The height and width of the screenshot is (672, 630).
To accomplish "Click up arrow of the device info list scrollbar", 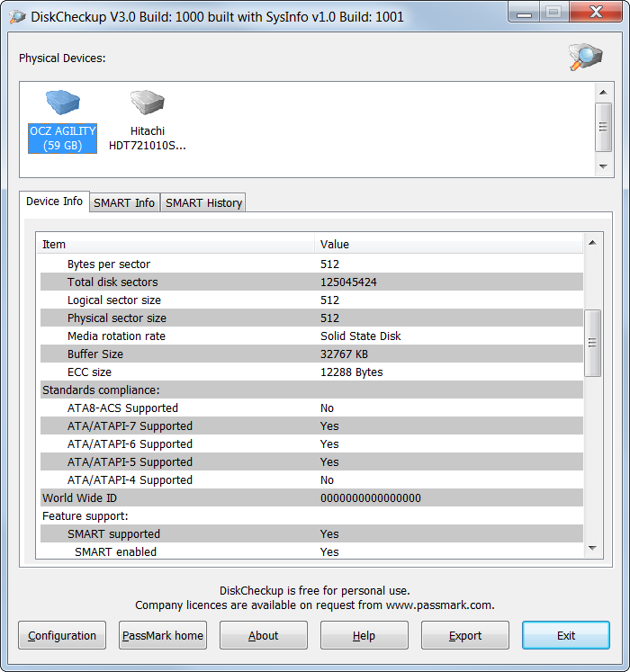I will point(592,243).
